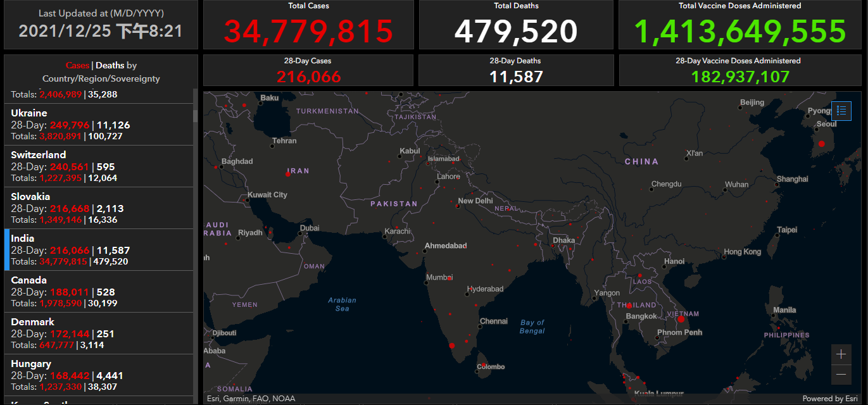
Task: Click Esri, Garmin, FAO, NOAA attribution
Action: coord(251,399)
